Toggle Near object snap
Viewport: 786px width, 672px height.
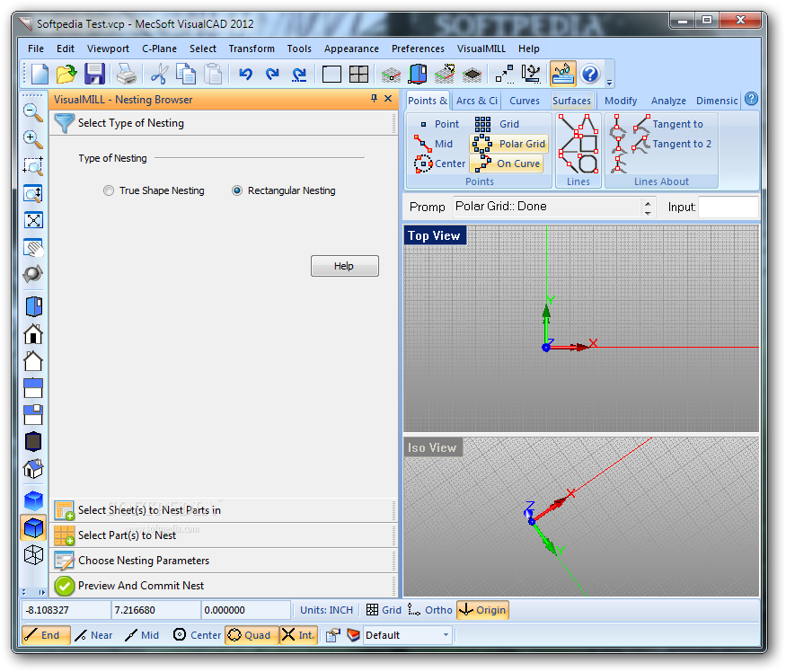[x=93, y=635]
